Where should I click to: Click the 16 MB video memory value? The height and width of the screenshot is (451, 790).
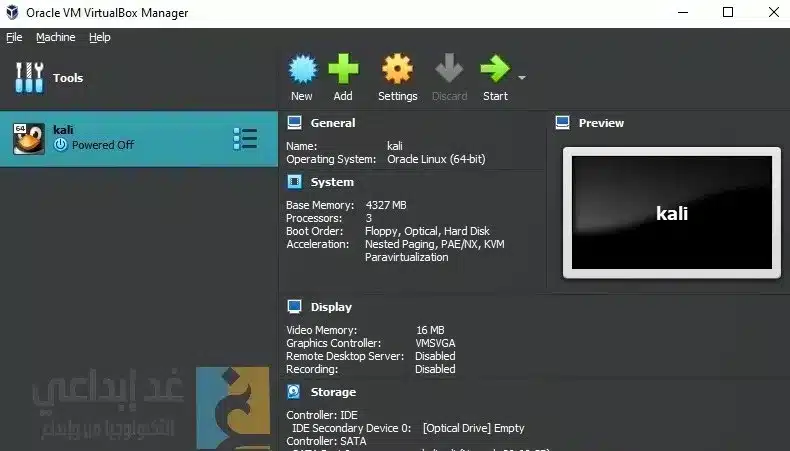[x=430, y=330]
